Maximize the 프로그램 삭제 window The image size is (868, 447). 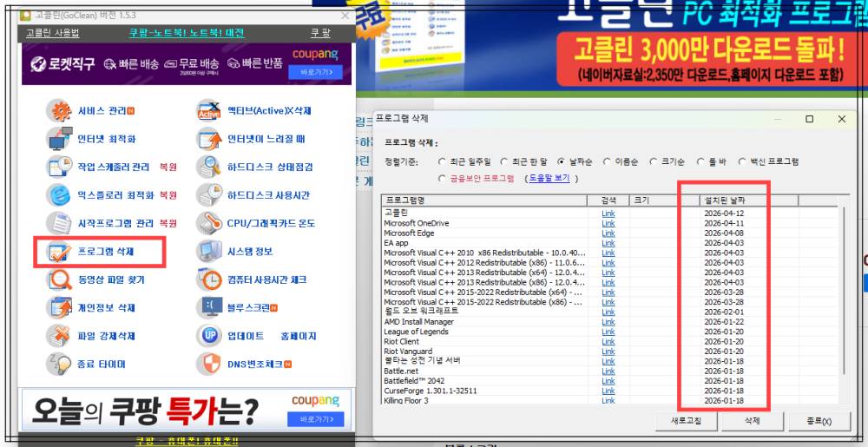[809, 119]
